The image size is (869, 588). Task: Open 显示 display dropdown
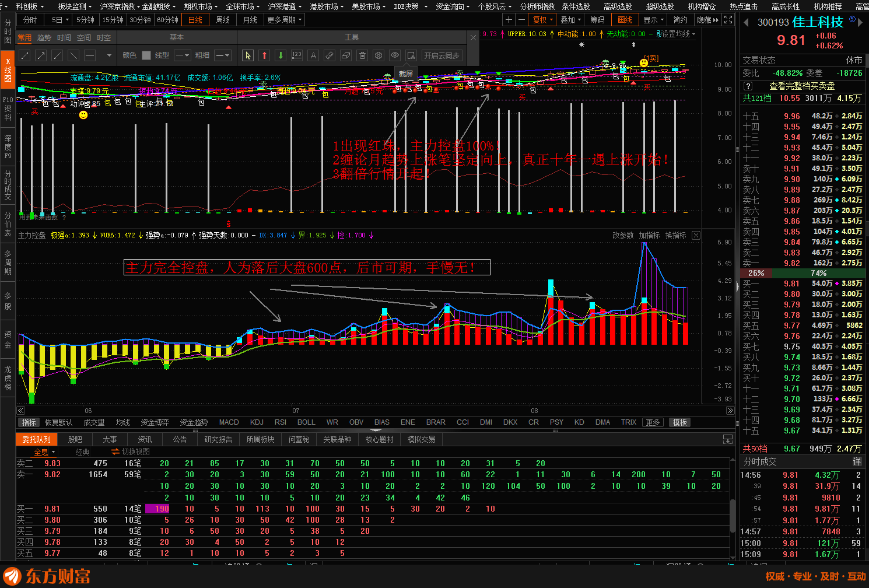[654, 20]
